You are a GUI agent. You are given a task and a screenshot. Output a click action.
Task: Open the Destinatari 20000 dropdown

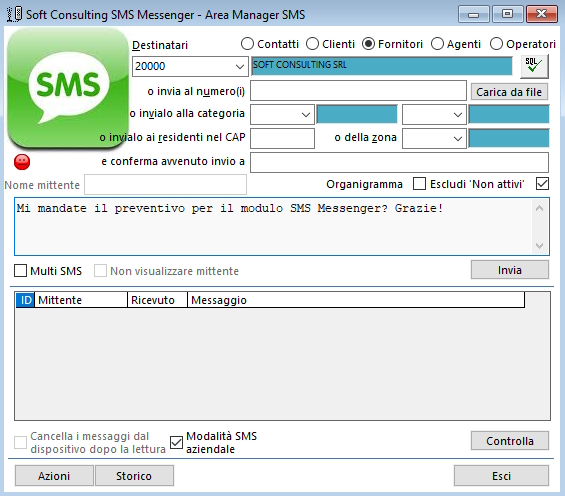tap(190, 66)
